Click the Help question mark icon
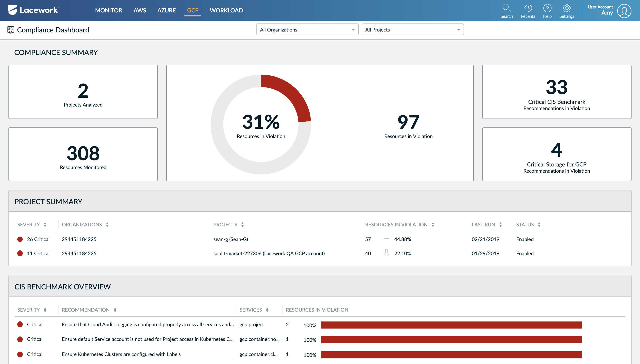Screen dimensions: 640x364 coord(547,8)
